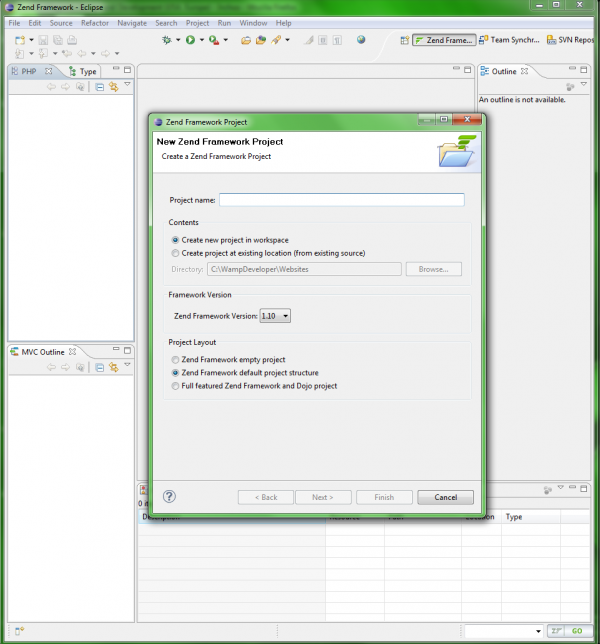Open the Navigate menu

(x=132, y=23)
